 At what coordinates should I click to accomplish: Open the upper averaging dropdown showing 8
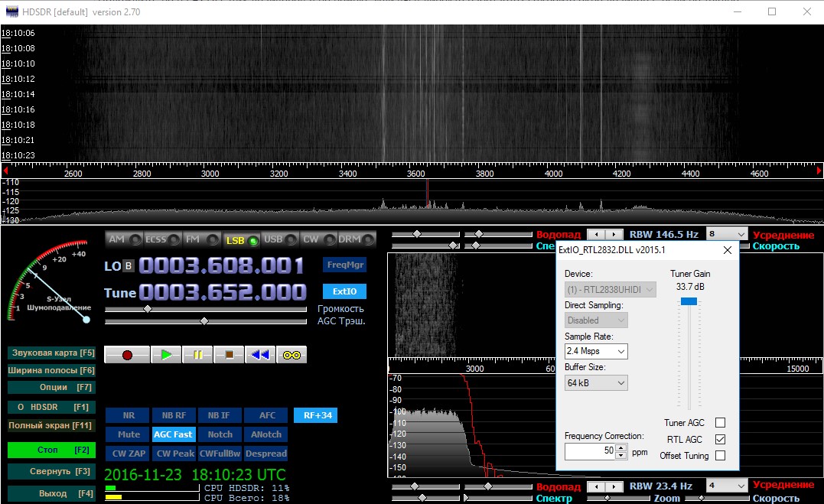coord(728,234)
